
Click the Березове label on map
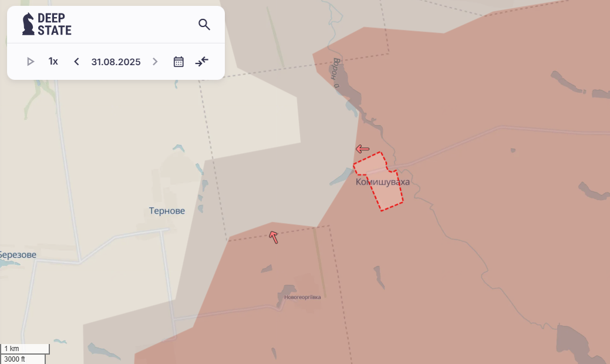click(x=18, y=255)
